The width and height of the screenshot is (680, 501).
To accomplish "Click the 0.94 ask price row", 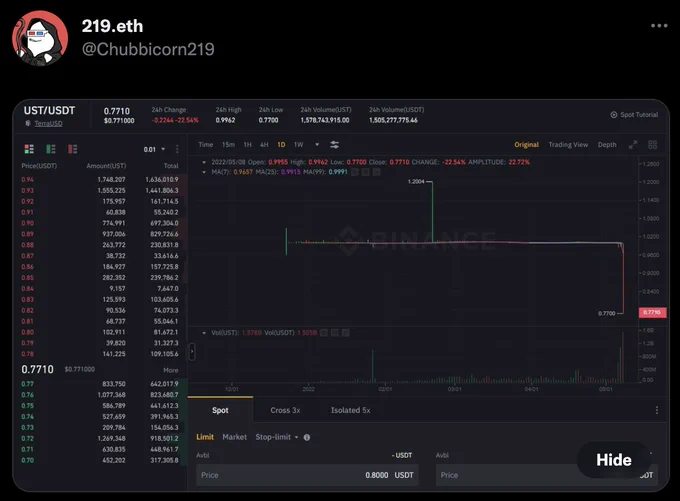I will (x=100, y=179).
